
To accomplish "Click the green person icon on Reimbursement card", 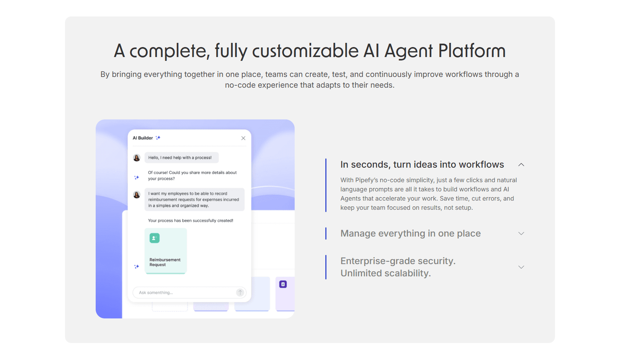I will [x=154, y=238].
